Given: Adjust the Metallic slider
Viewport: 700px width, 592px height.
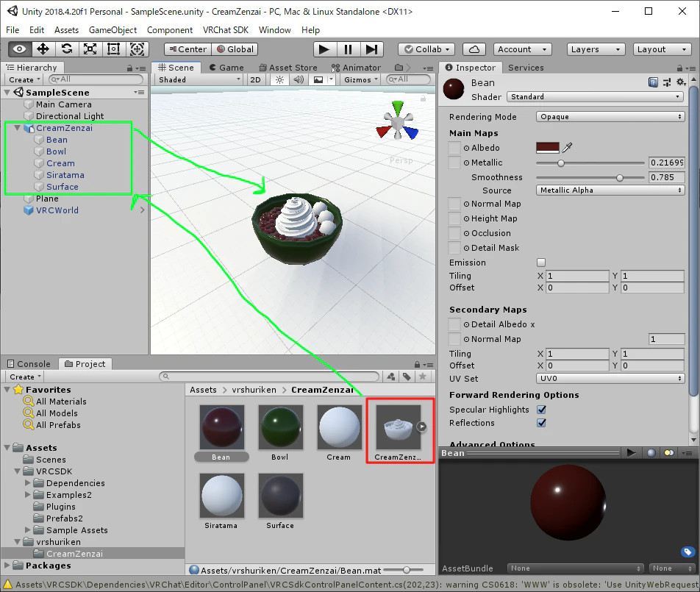Looking at the screenshot, I should 590,163.
